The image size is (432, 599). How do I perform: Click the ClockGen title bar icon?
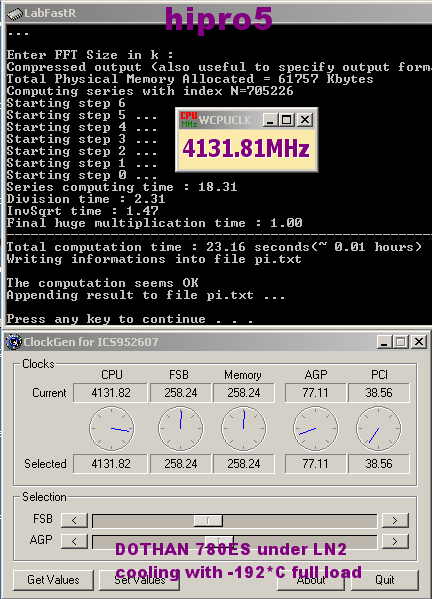click(x=14, y=342)
